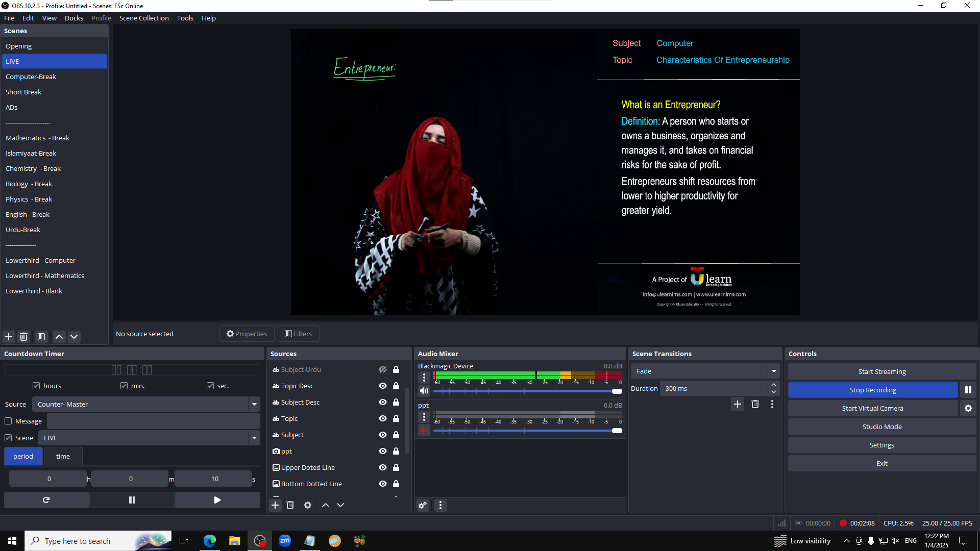The height and width of the screenshot is (551, 980).
Task: Click the seconds period input field
Action: (x=213, y=479)
